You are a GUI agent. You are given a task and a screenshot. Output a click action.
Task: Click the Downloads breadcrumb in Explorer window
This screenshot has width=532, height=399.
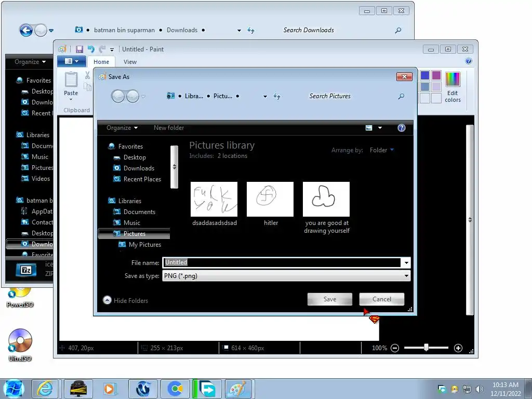click(x=182, y=30)
